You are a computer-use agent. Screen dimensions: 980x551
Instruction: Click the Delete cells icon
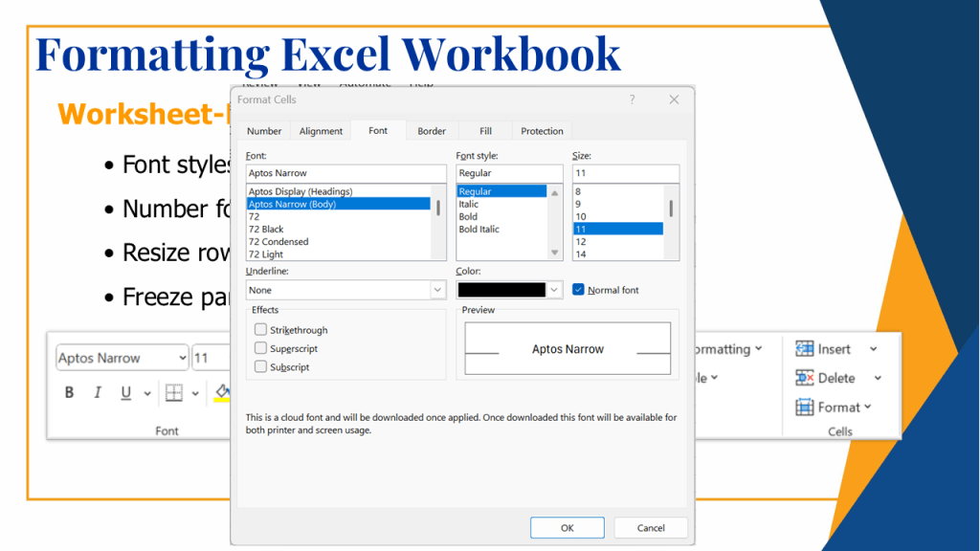pyautogui.click(x=804, y=378)
